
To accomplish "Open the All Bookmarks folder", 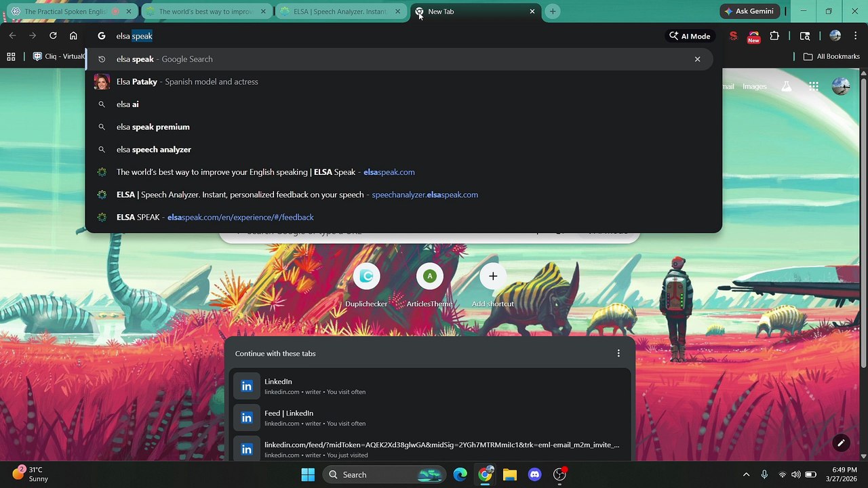I will [831, 56].
